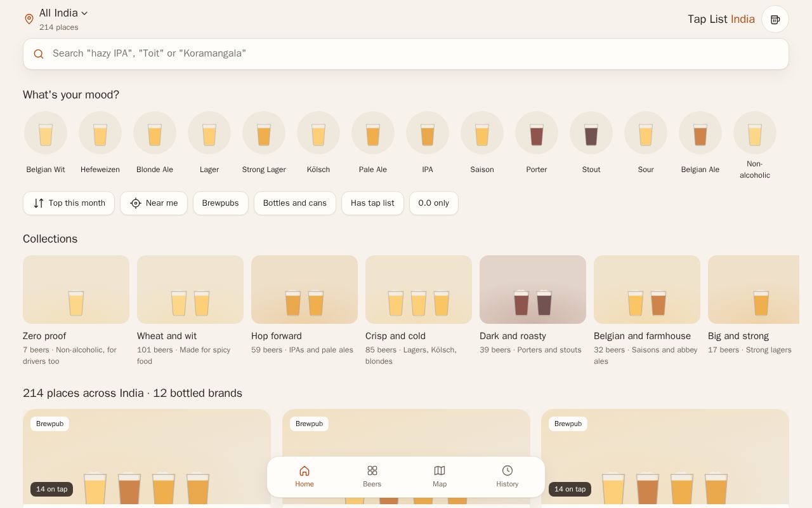Screen dimensions: 812x508
Task: Click the "Collections" section heading
Action: [50, 239]
